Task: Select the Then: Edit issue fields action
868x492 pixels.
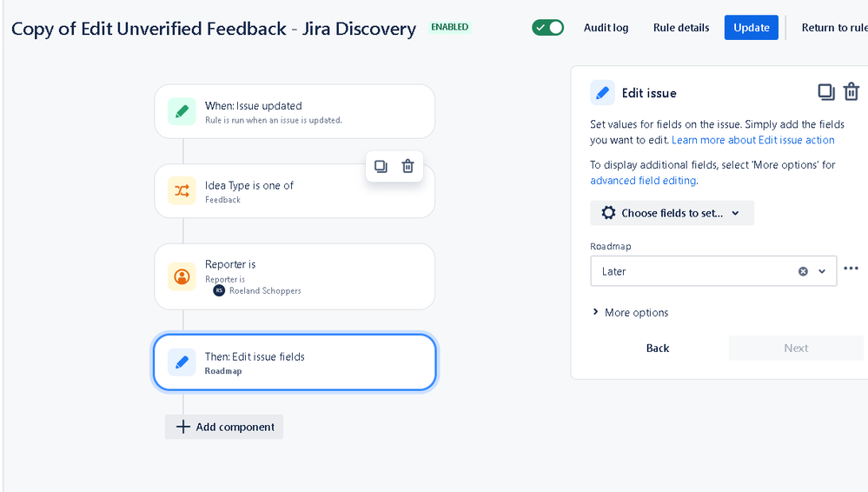Action: tap(295, 362)
